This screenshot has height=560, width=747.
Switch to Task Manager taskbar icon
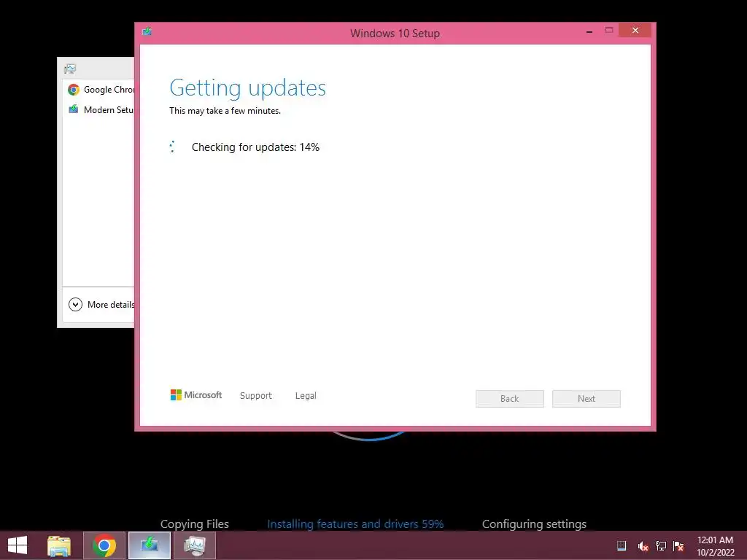194,545
